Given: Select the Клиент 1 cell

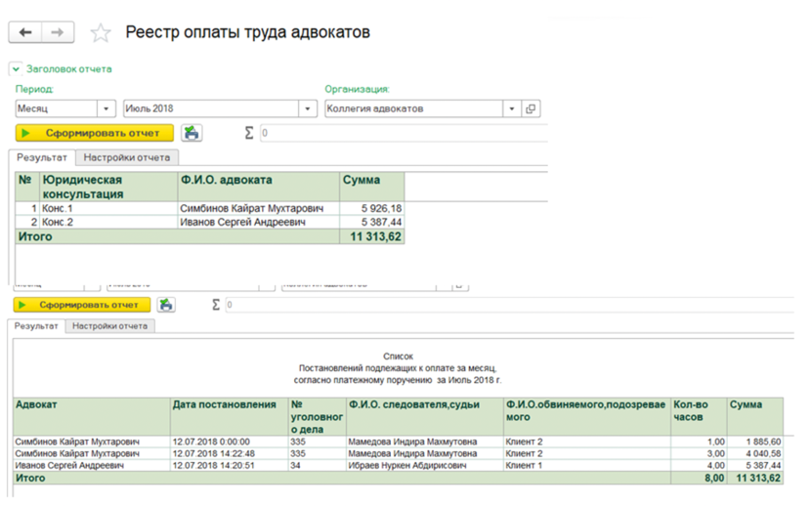Looking at the screenshot, I should (x=587, y=466).
